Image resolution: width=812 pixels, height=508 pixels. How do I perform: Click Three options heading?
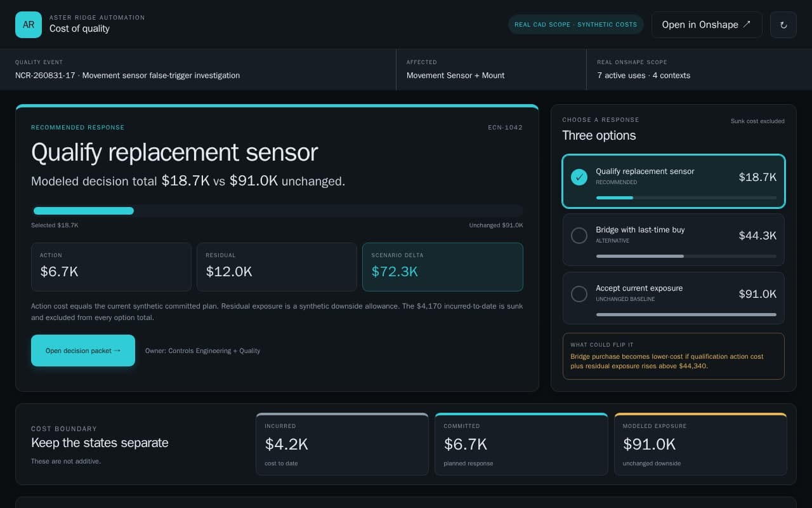[599, 135]
